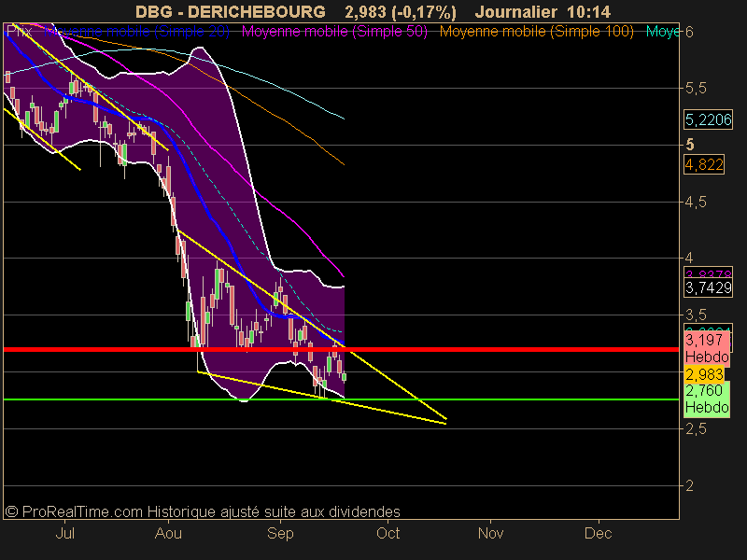Click the "Nov" month on the time axis

point(491,533)
